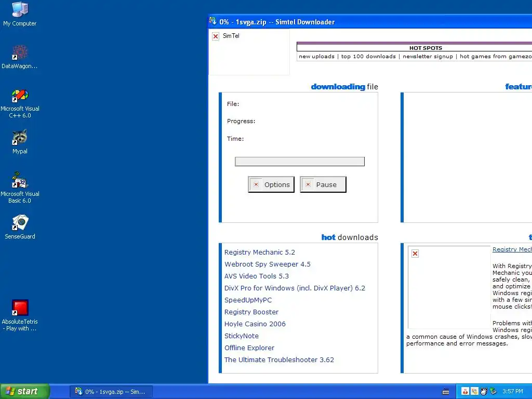
Task: Click the red flask tray icon
Action: (465, 392)
